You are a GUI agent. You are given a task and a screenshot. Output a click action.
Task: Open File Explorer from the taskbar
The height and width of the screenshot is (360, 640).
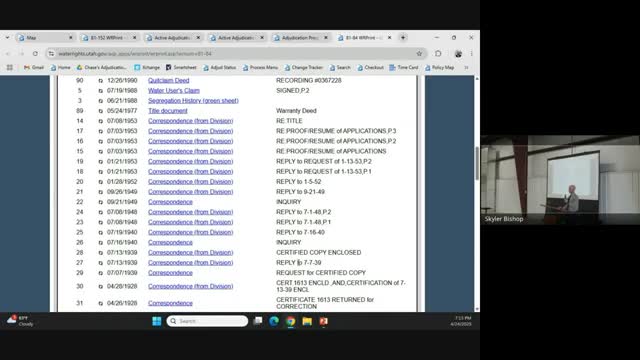[307, 321]
